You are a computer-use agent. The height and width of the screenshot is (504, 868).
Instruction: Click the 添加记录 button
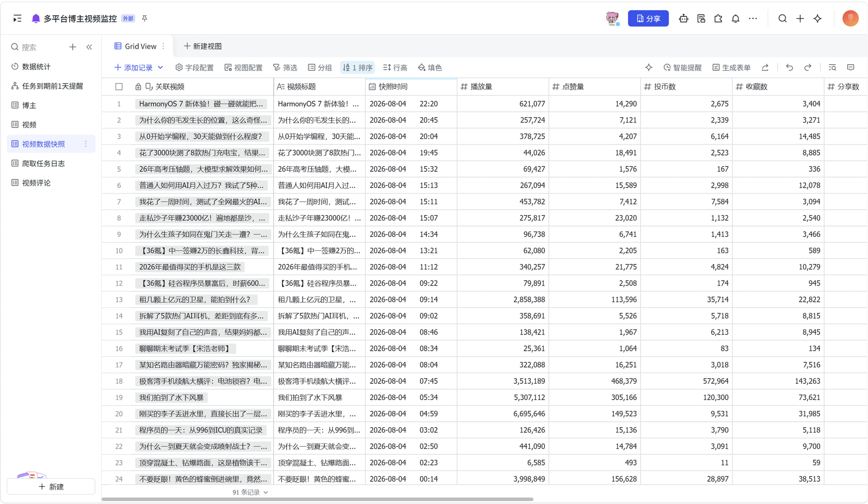pyautogui.click(x=134, y=67)
